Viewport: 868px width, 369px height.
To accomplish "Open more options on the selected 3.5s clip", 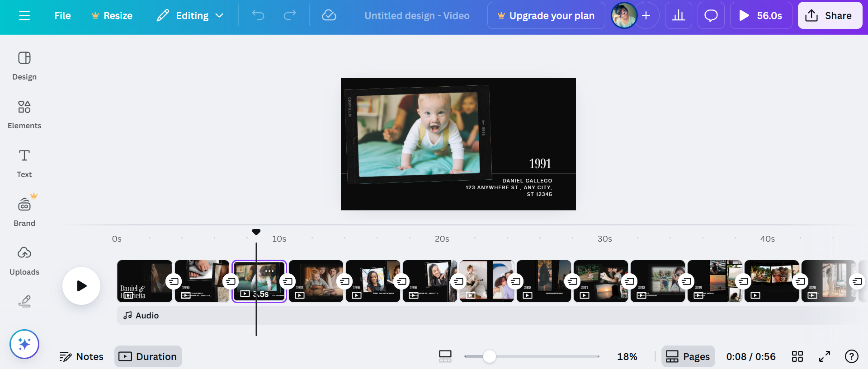I will click(269, 271).
